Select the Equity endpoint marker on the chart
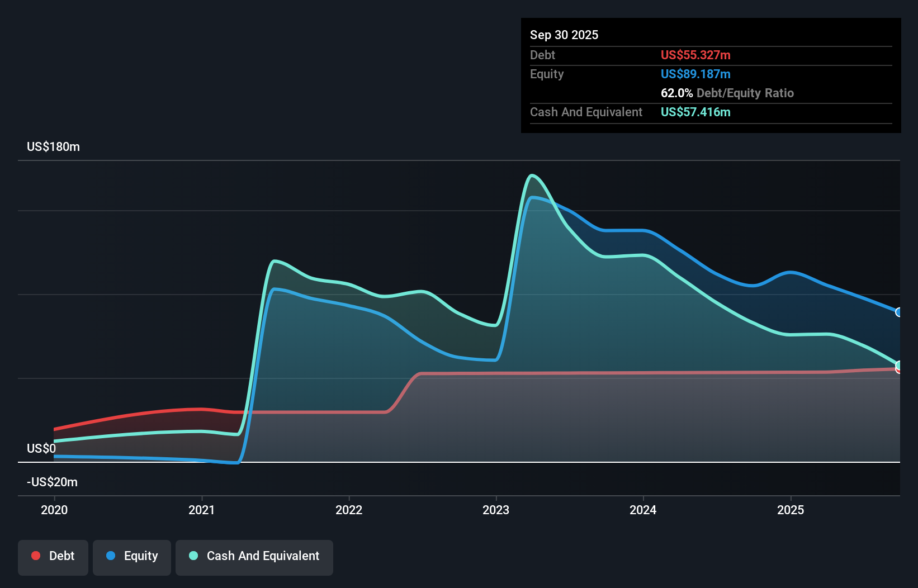 899,312
